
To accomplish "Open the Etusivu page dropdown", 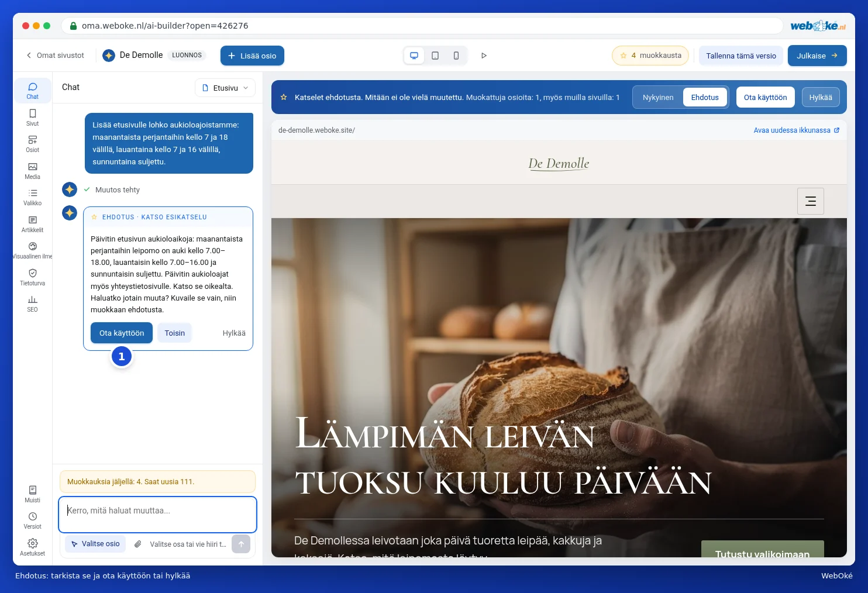I will 225,88.
